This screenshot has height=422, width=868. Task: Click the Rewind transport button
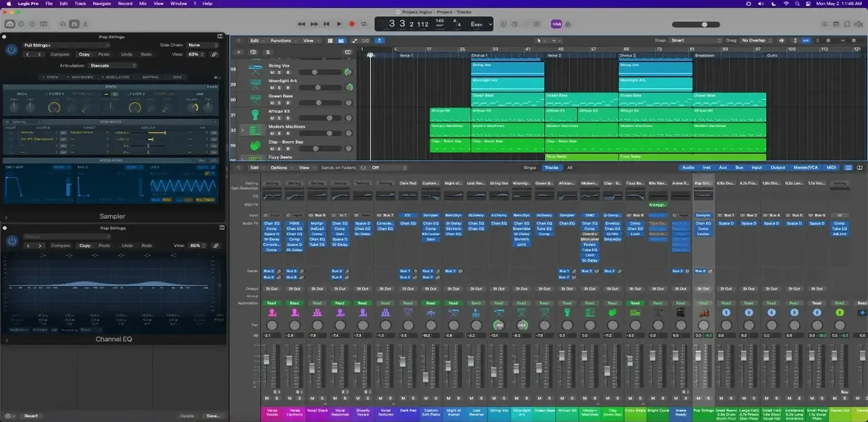click(x=301, y=24)
